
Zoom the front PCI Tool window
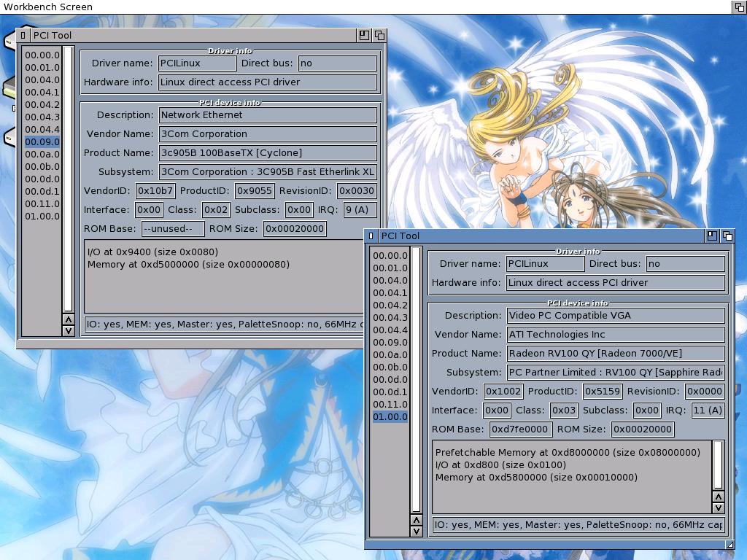coord(712,236)
